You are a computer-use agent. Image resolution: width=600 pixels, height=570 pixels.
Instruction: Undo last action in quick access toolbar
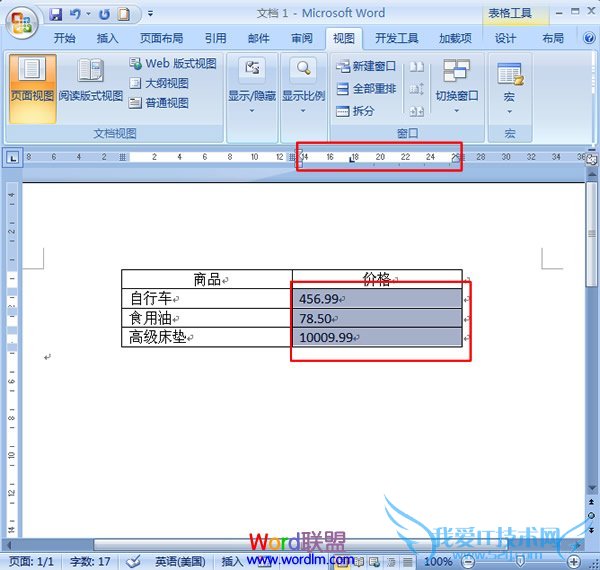pos(75,15)
